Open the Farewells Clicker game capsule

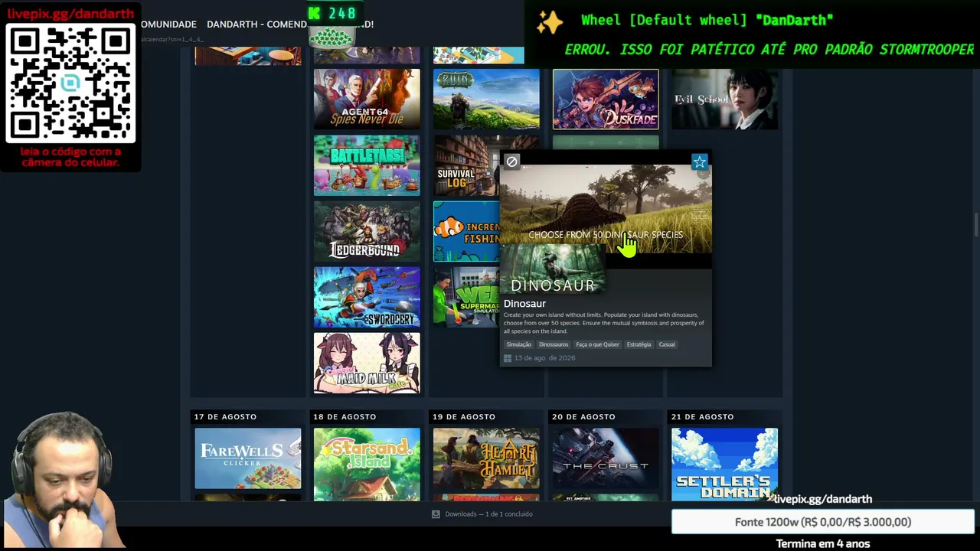248,458
